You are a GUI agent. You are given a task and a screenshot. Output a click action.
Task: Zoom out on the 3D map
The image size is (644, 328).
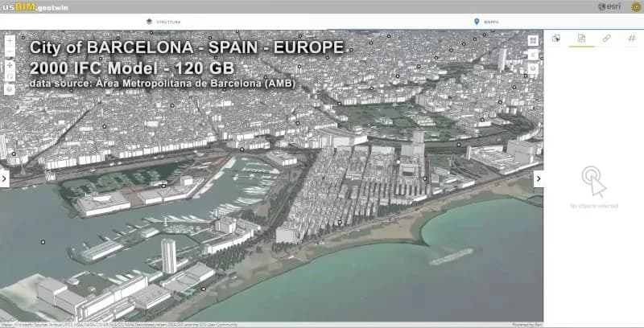click(10, 51)
